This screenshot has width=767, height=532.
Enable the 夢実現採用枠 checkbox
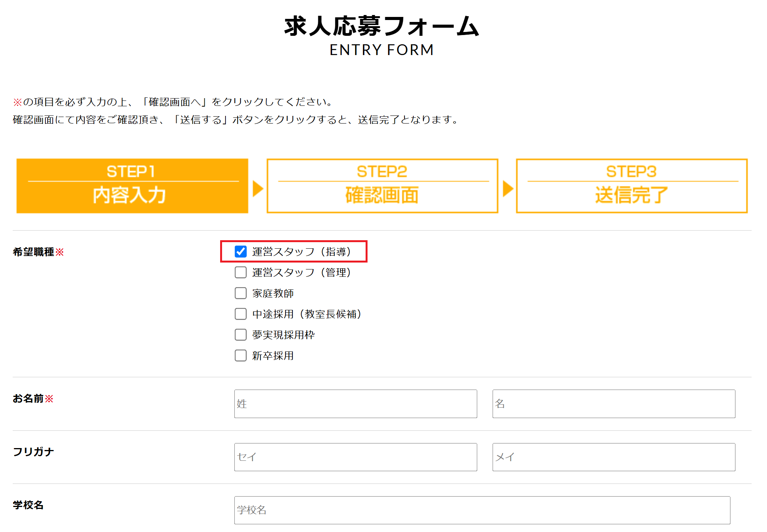[x=241, y=335]
